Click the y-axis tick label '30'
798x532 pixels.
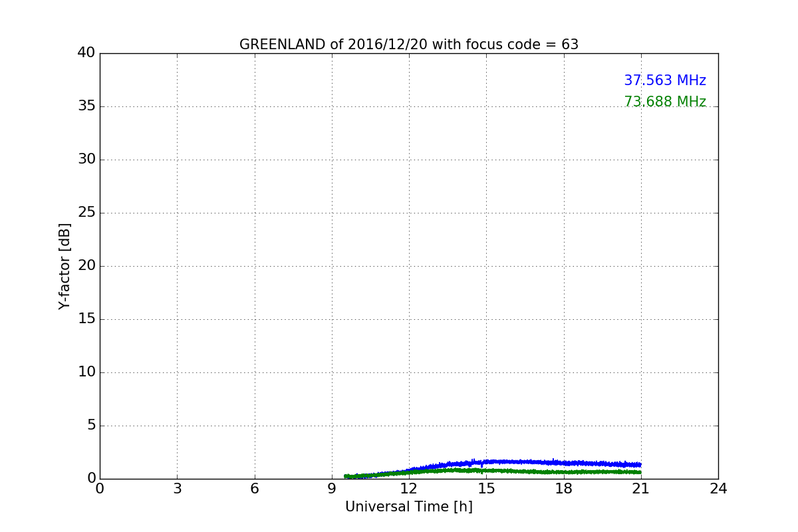(x=86, y=160)
